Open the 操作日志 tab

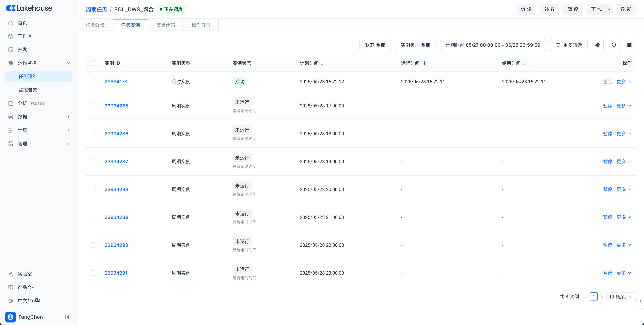(x=201, y=25)
